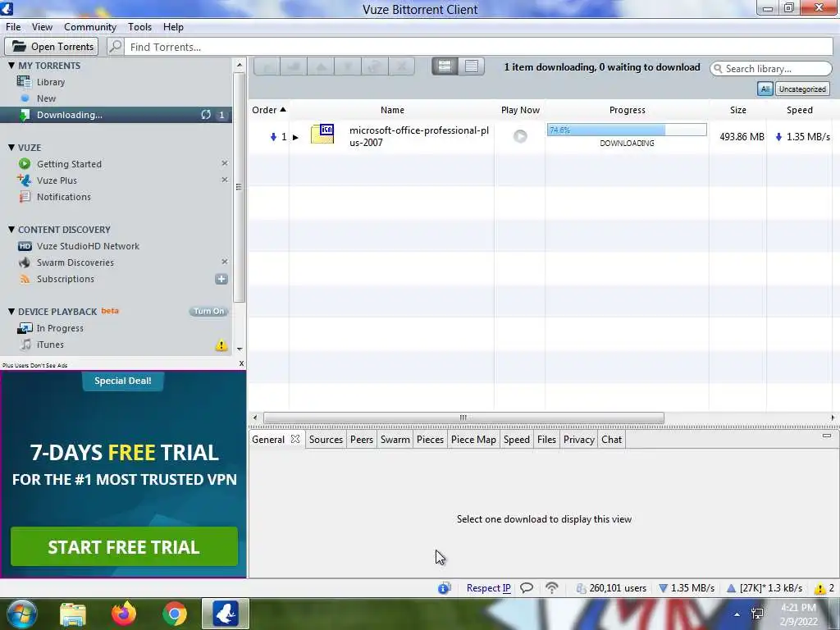Minimize the bottom details panel
This screenshot has height=630, width=840.
click(827, 436)
